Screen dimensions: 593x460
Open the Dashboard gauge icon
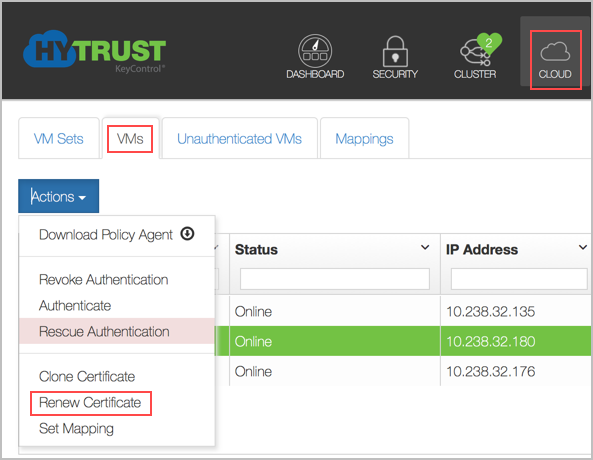(x=315, y=51)
